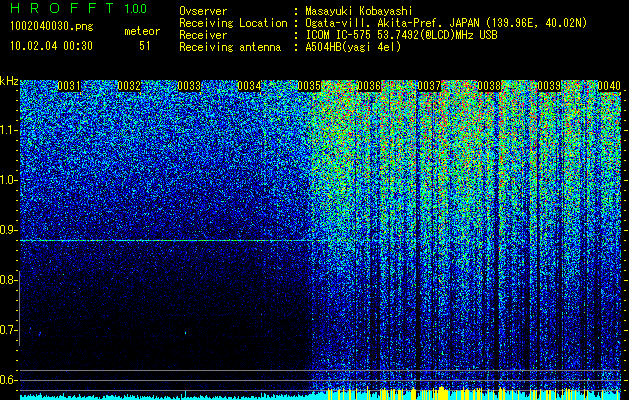Screen dimensions: 629x400
Task: Click the observer name Masayuki Kobayashi
Action: (x=359, y=11)
